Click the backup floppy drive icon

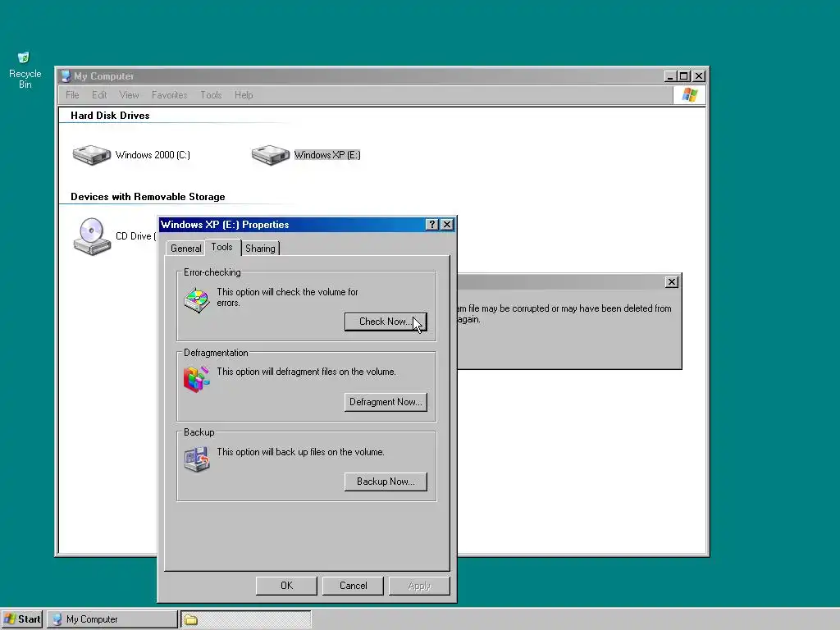(197, 459)
